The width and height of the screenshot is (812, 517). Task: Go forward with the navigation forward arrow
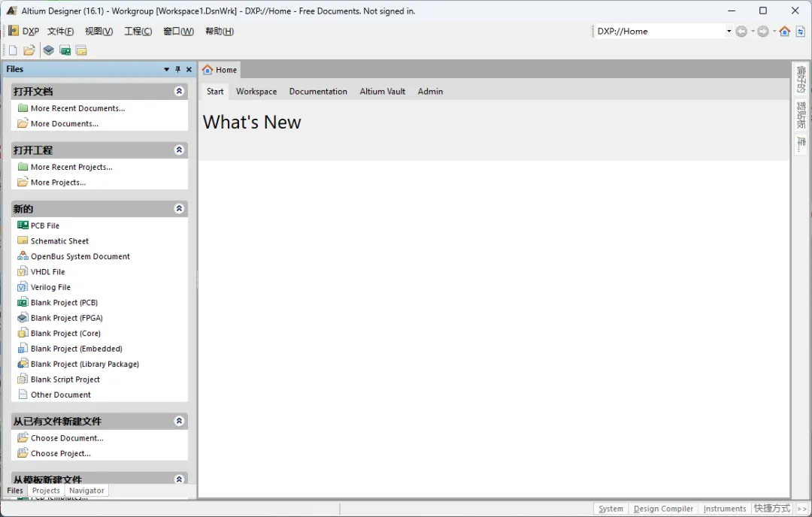[763, 32]
